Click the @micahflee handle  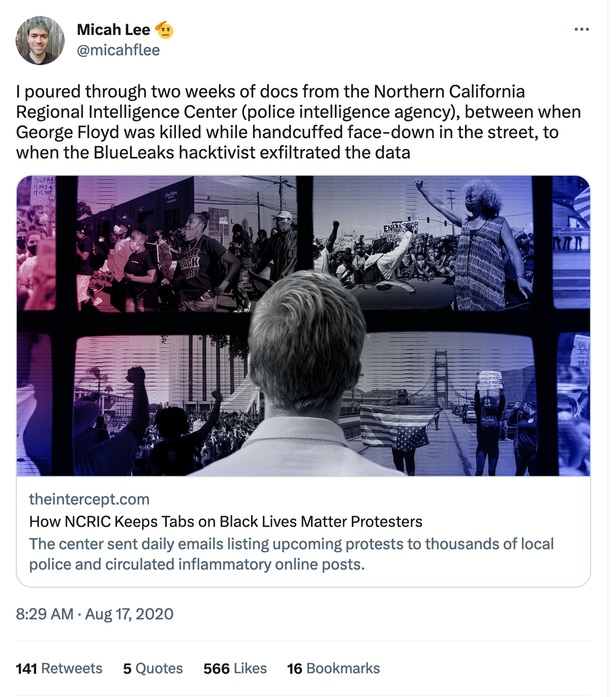click(118, 50)
